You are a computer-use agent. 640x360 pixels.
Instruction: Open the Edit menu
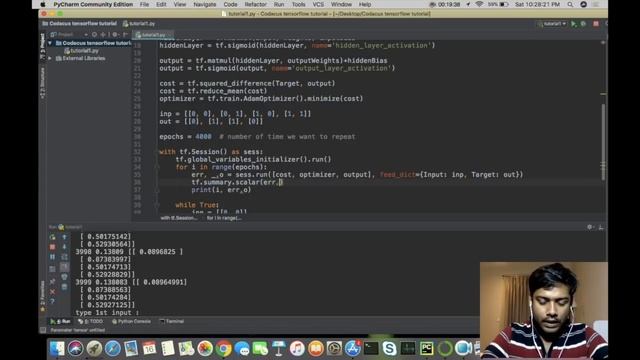161,4
